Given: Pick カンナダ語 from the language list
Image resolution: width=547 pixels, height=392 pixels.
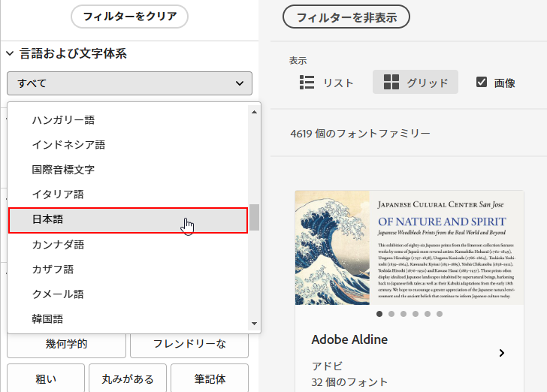Looking at the screenshot, I should pos(128,245).
